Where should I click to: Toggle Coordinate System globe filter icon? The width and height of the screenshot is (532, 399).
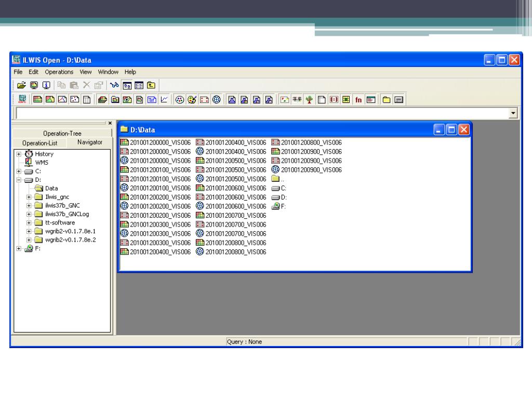coord(217,99)
